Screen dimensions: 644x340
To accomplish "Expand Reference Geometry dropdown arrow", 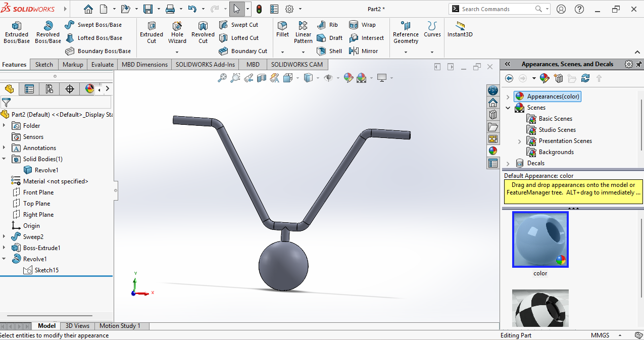I will pyautogui.click(x=406, y=52).
